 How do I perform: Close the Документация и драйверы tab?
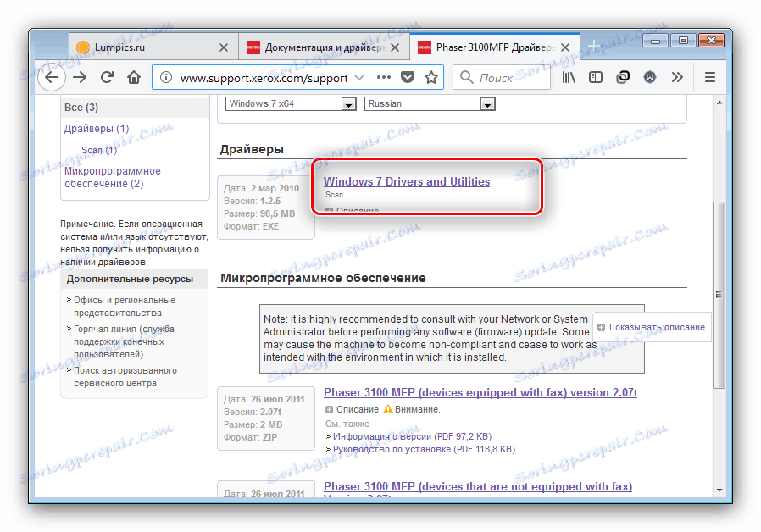[x=395, y=47]
